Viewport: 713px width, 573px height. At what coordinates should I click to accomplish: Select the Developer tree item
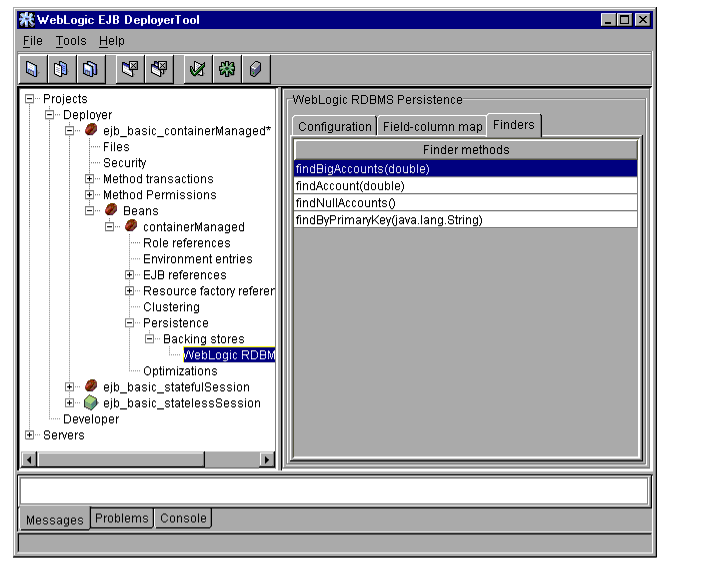point(91,419)
